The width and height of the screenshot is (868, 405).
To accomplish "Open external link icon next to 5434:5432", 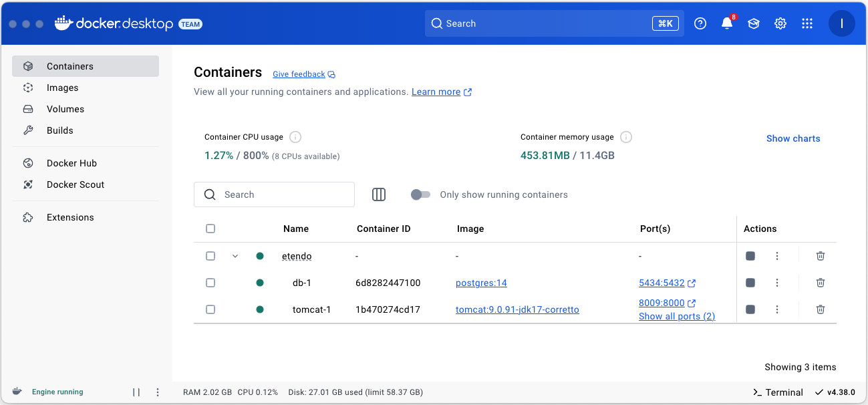I will click(692, 283).
